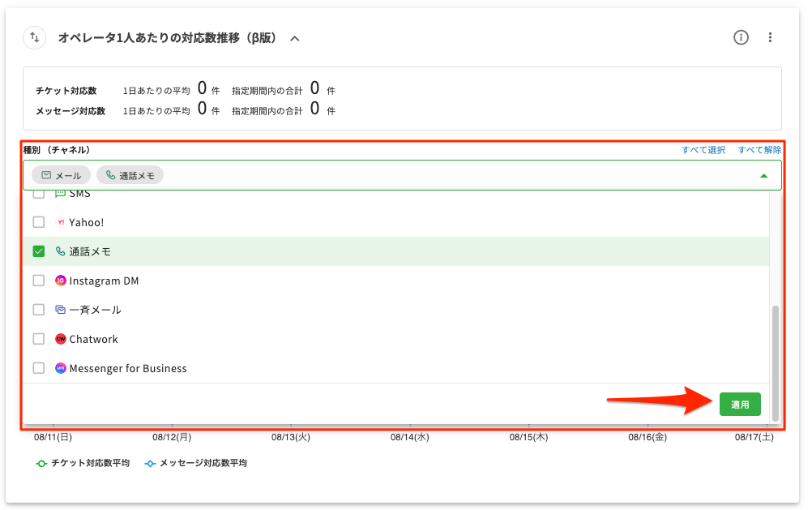Select the 一斉メール list option

coord(95,310)
